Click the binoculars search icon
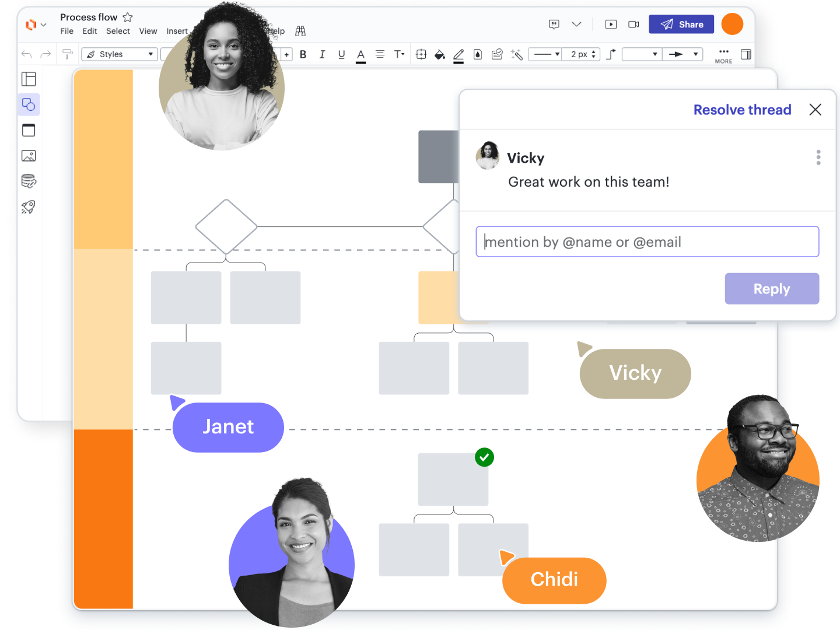 (x=300, y=31)
